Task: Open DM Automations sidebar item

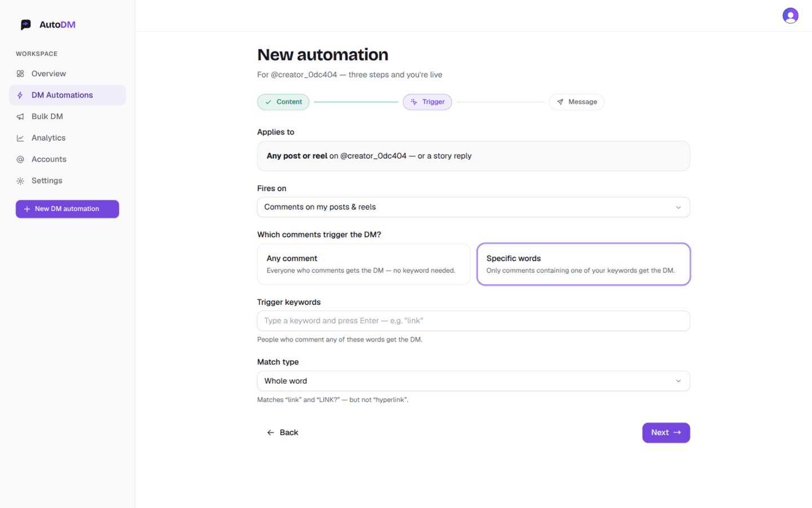Action: tap(67, 95)
